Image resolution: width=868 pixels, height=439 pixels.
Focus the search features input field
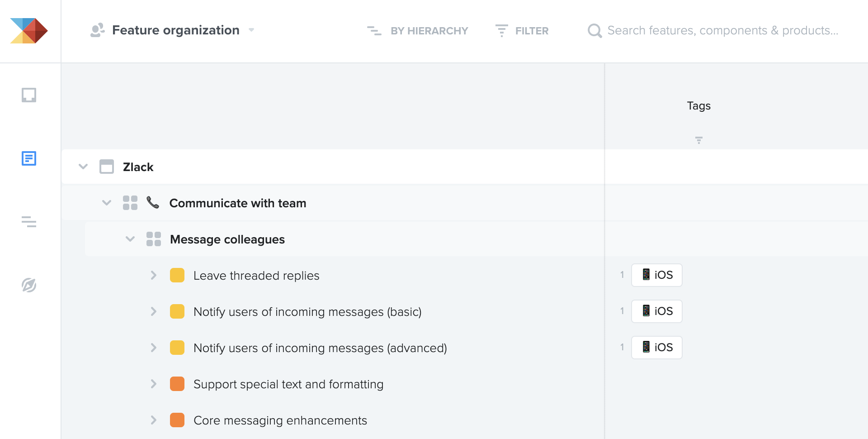[723, 31]
